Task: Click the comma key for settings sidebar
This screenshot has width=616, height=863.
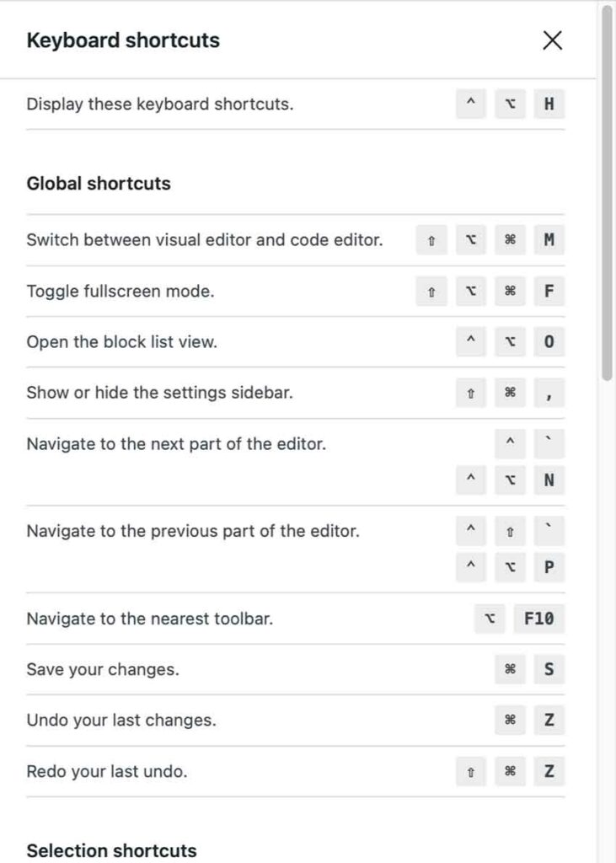Action: 549,393
